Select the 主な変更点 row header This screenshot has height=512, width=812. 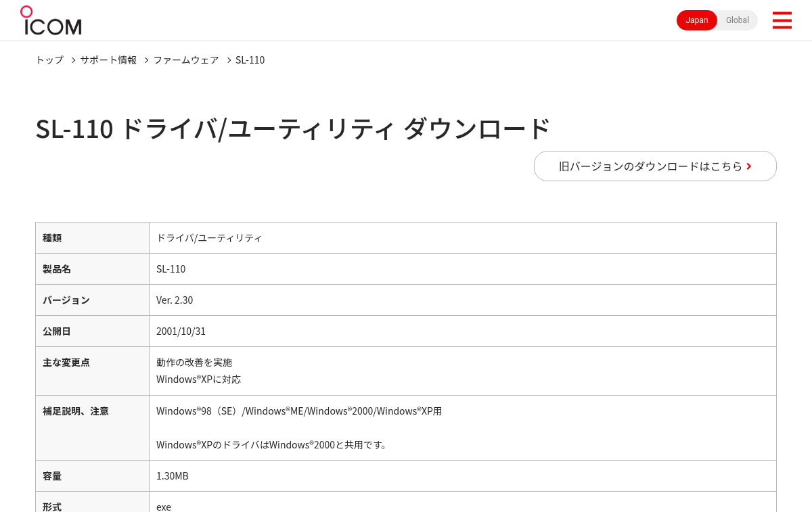click(x=92, y=371)
